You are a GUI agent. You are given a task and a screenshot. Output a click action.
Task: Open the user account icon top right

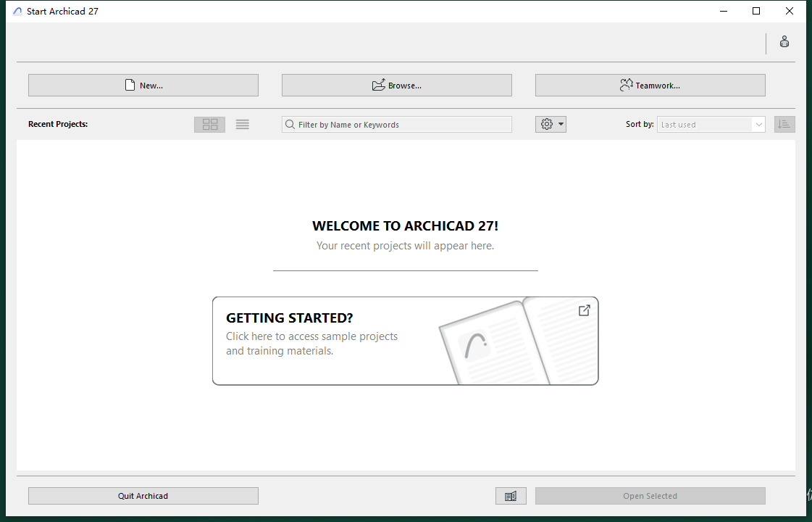click(784, 41)
